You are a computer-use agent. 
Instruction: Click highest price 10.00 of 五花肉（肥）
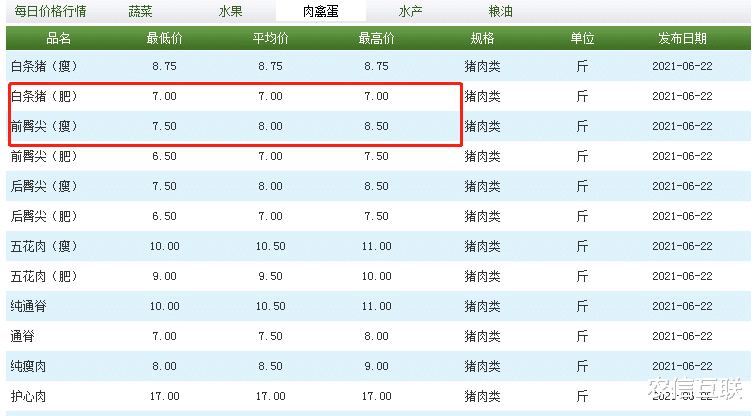377,276
